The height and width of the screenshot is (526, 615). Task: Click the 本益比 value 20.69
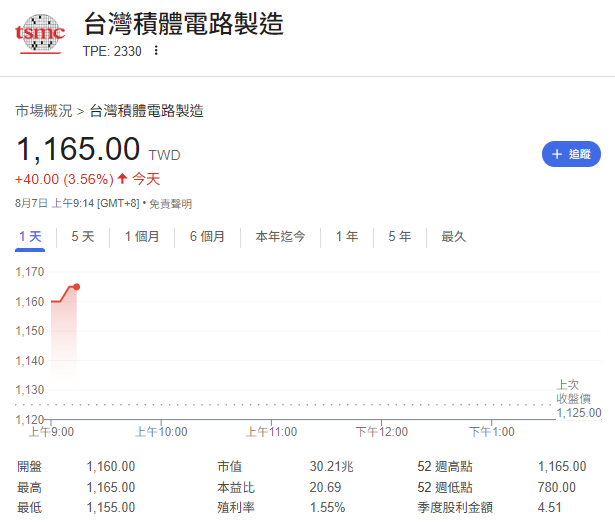tap(325, 487)
